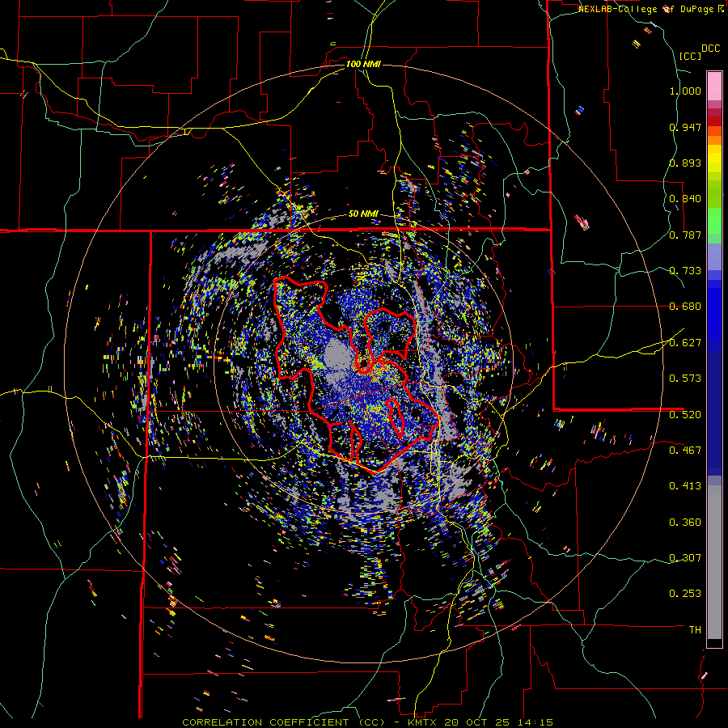The height and width of the screenshot is (728, 728).
Task: Select the 0.680 scale value
Action: tap(685, 307)
